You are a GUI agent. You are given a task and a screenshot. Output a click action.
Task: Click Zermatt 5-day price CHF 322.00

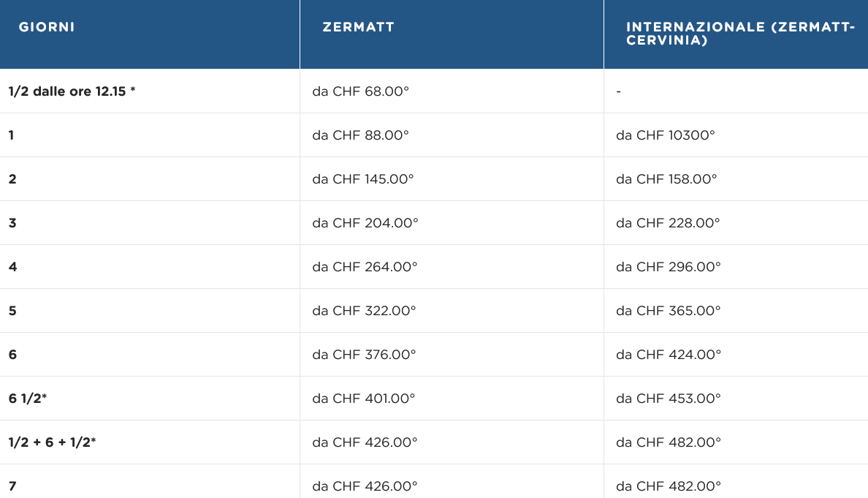pyautogui.click(x=365, y=311)
